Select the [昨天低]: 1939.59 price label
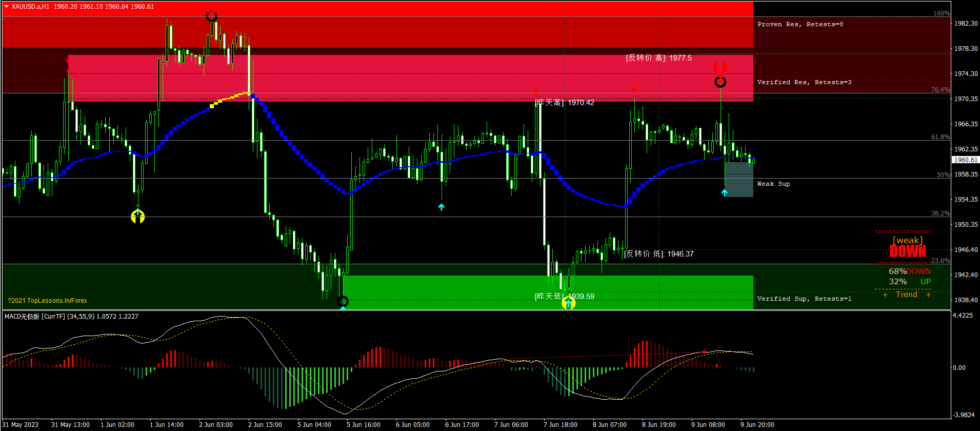Screen dimensions: 980x431 pyautogui.click(x=565, y=297)
